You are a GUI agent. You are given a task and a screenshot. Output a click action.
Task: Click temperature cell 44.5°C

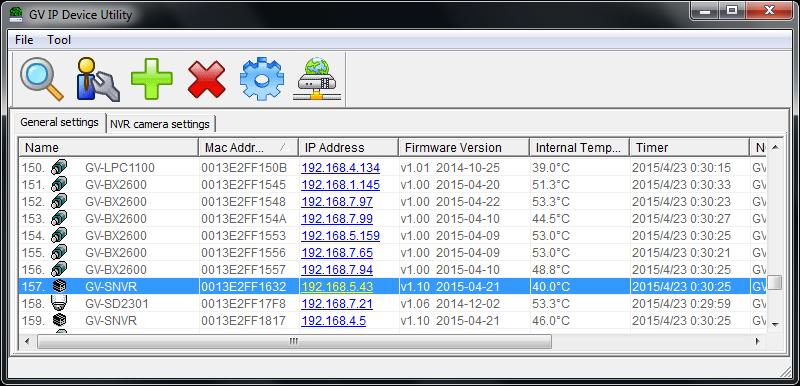(x=551, y=219)
